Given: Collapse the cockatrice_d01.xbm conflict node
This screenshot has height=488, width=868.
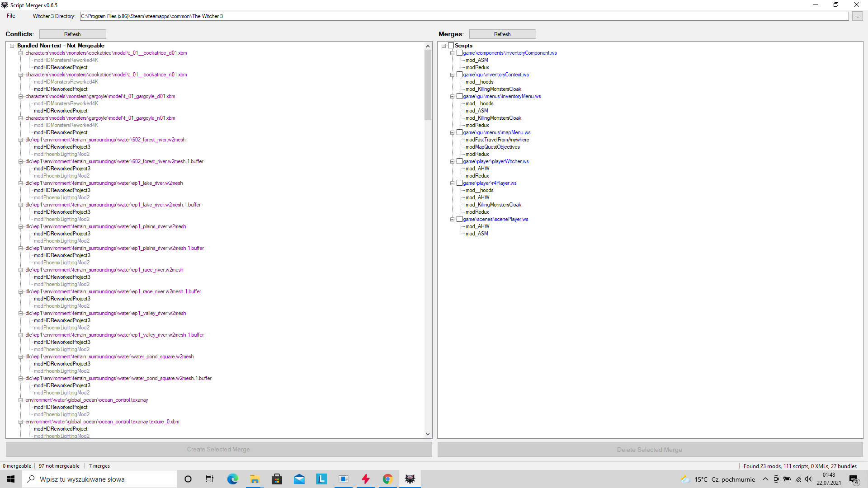Looking at the screenshot, I should [20, 53].
